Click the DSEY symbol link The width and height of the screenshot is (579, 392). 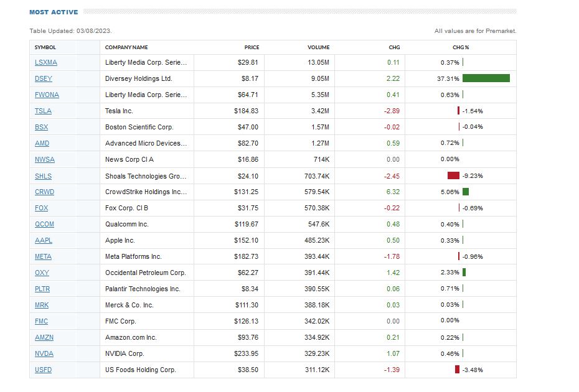click(x=44, y=78)
